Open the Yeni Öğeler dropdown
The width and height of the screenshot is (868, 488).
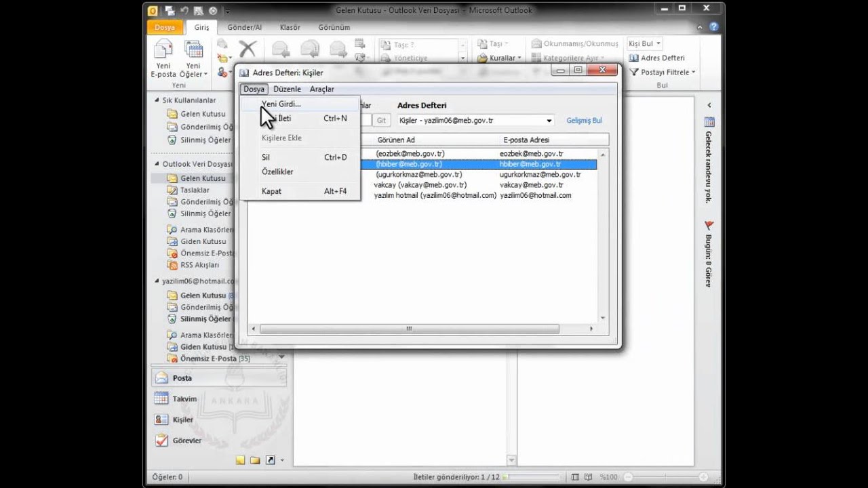pyautogui.click(x=194, y=58)
